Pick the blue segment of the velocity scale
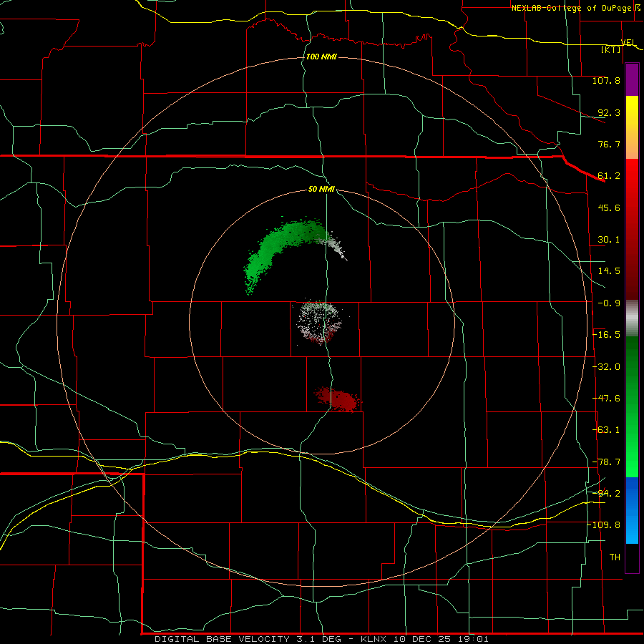This screenshot has height=644, width=644. [632, 510]
